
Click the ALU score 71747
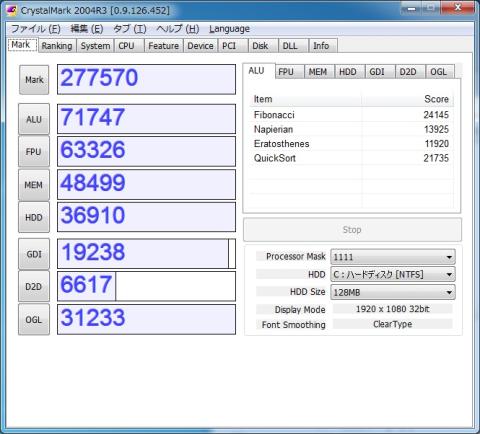tap(146, 119)
